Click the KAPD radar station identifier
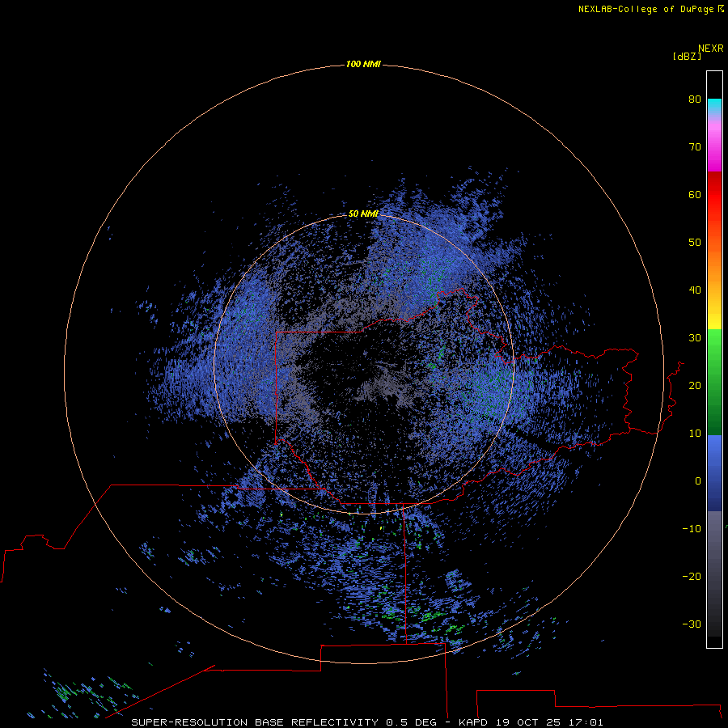 click(x=473, y=722)
